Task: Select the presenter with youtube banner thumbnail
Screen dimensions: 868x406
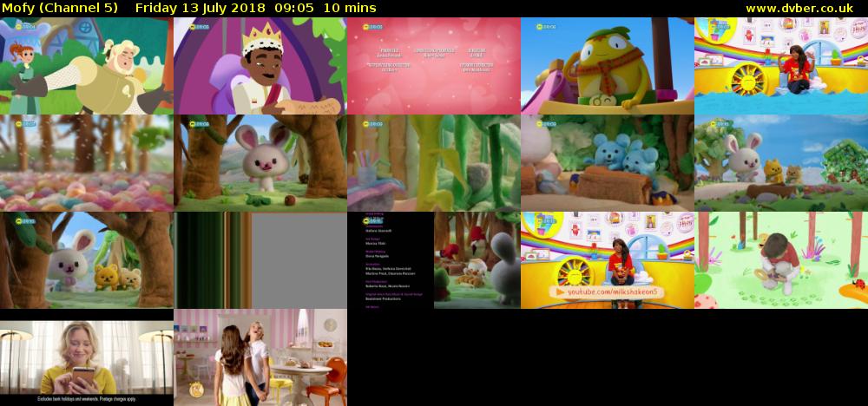Action: 608,260
